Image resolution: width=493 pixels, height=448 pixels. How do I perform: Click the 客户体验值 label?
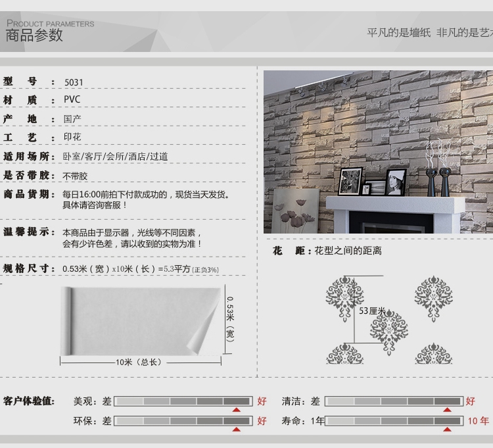coord(29,401)
